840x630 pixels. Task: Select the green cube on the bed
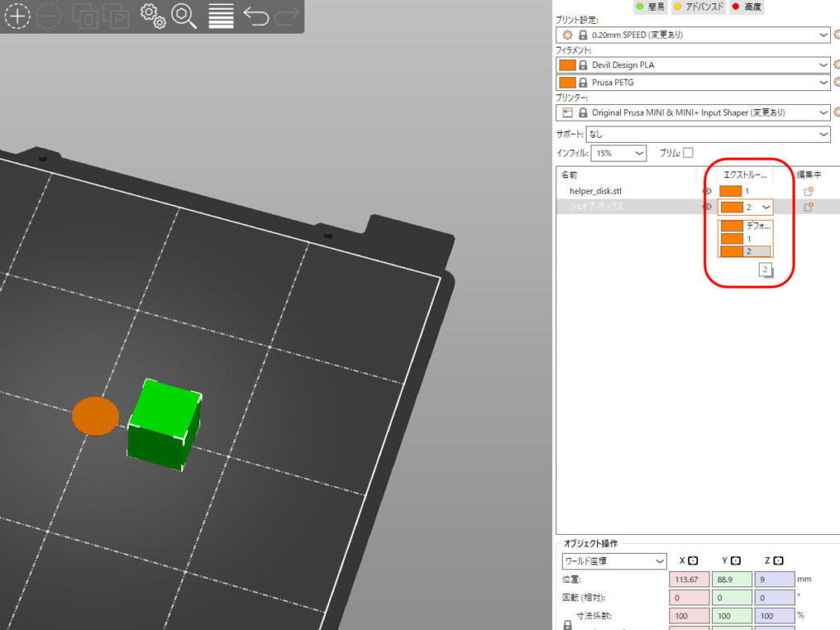click(164, 424)
